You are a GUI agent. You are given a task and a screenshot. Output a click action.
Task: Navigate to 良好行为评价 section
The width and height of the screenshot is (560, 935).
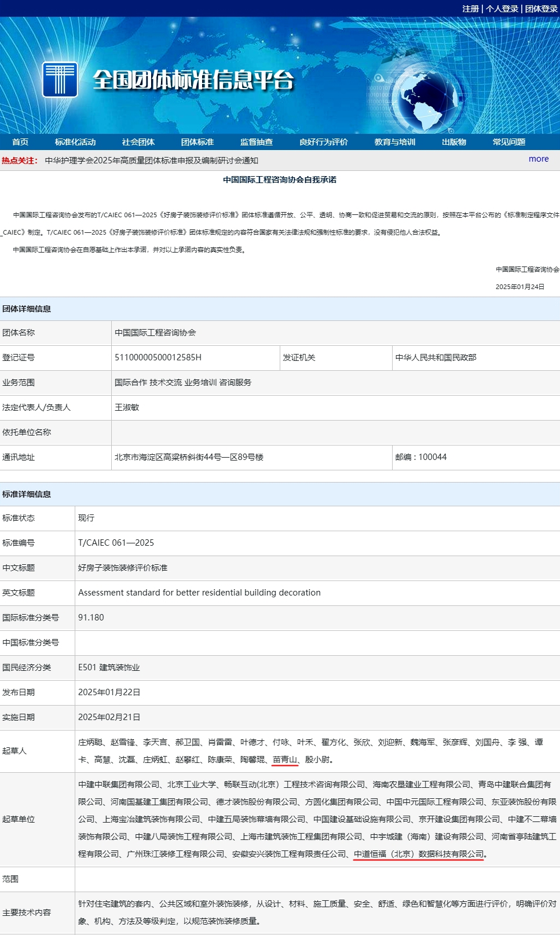[x=324, y=142]
